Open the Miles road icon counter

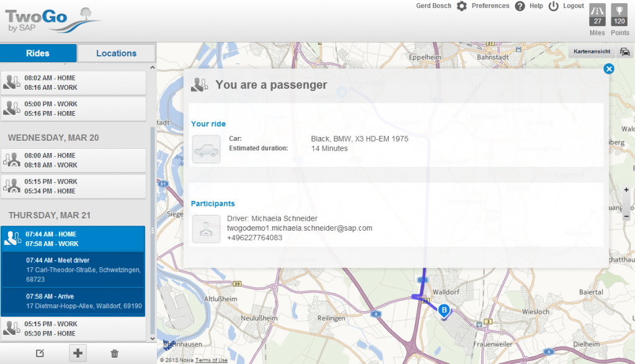(597, 15)
